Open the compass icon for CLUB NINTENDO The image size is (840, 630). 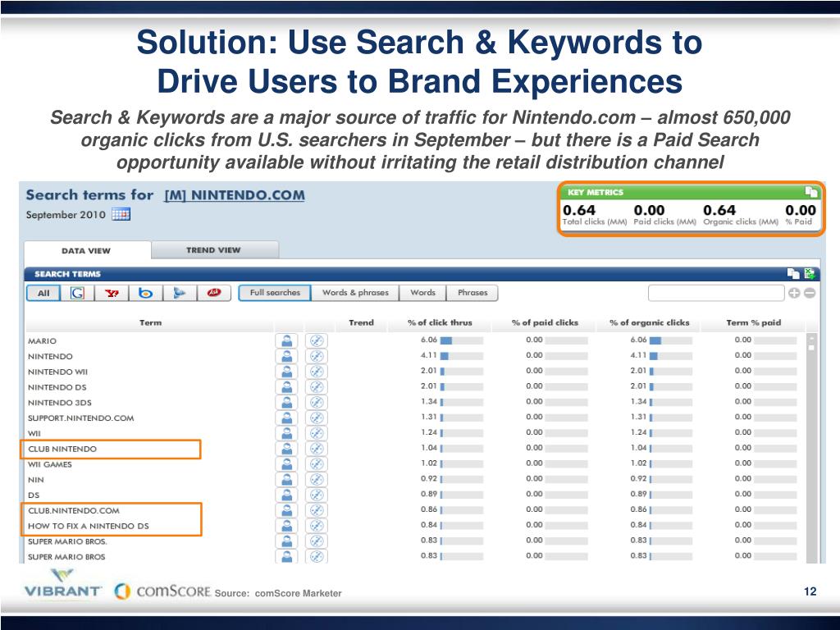317,449
